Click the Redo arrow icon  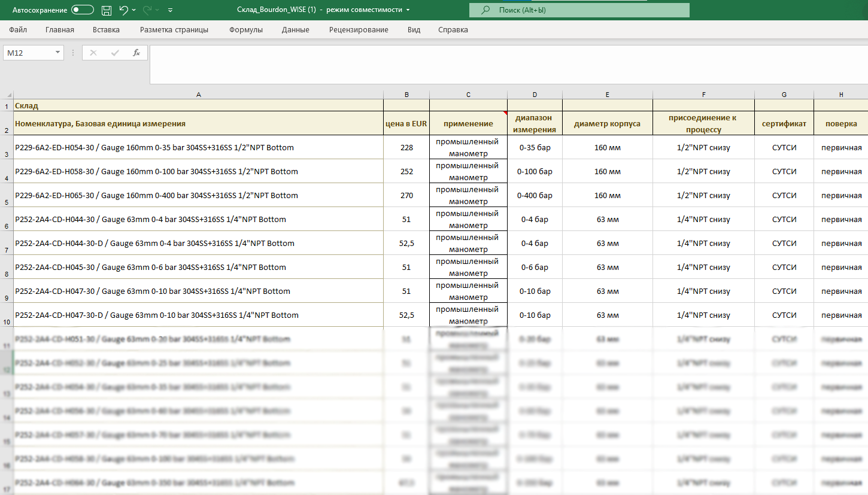[147, 10]
